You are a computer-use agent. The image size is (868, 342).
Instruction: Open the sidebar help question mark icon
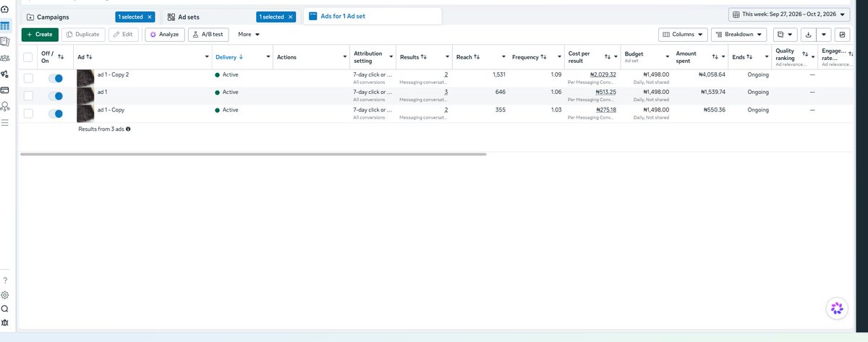(5, 280)
